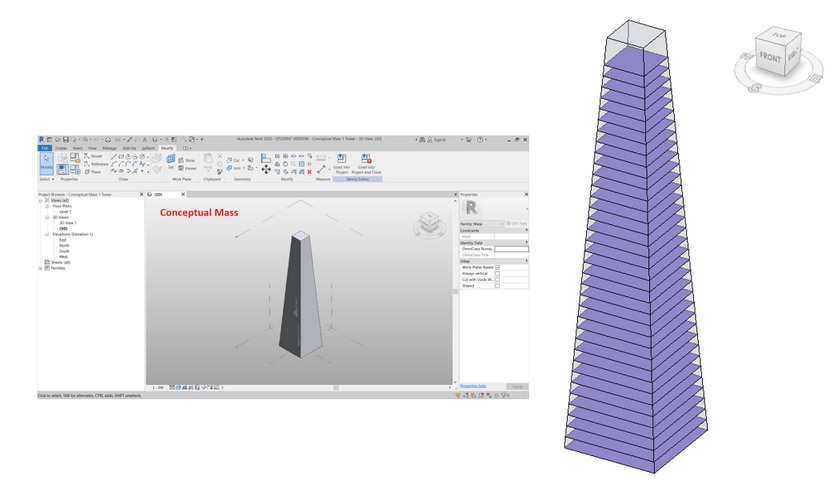837x480 pixels.
Task: Toggle the Work Plane-Based checkbox
Action: [x=497, y=268]
